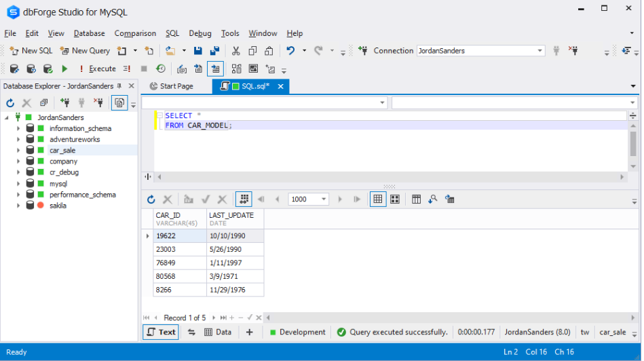This screenshot has height=361, width=644.
Task: Click the results grid horizontal scrollbar
Action: tap(450, 318)
